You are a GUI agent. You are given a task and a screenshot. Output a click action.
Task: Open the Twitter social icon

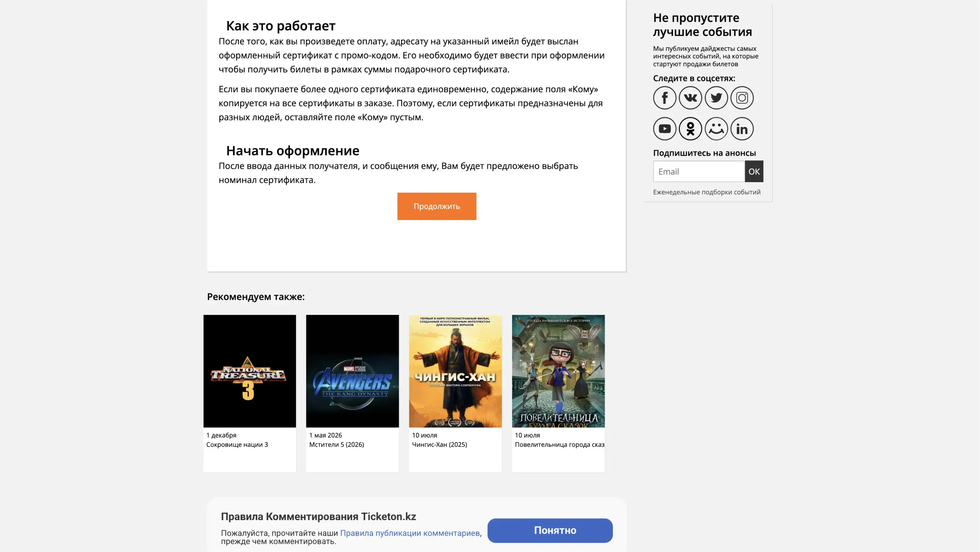[x=716, y=98]
